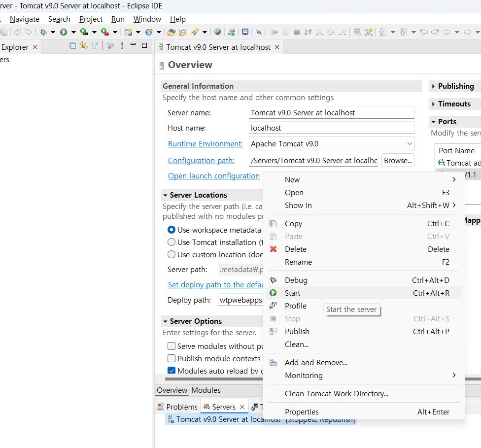The image size is (481, 448).
Task: Click the Disconnect toolbar icon
Action: [308, 32]
